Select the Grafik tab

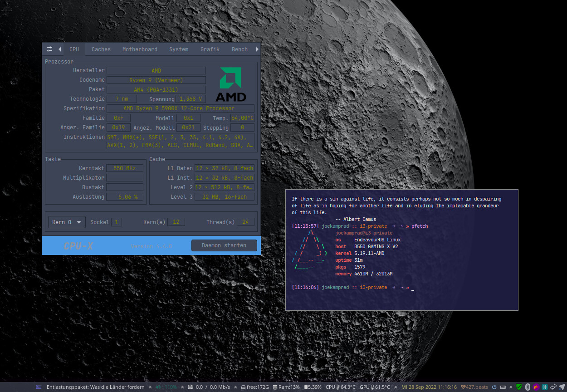210,49
